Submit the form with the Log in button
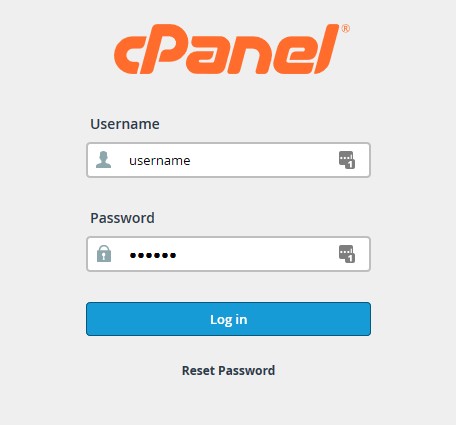This screenshot has height=425, width=456. (x=228, y=319)
